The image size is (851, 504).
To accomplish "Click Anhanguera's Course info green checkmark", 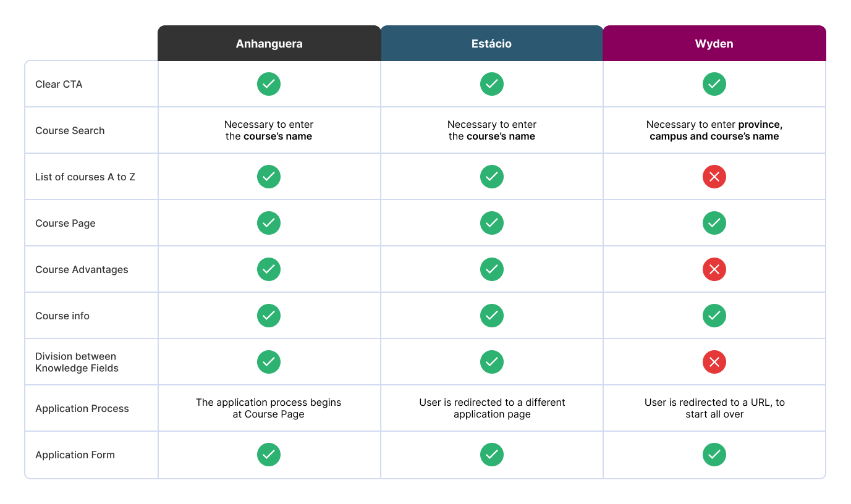I will tap(269, 316).
